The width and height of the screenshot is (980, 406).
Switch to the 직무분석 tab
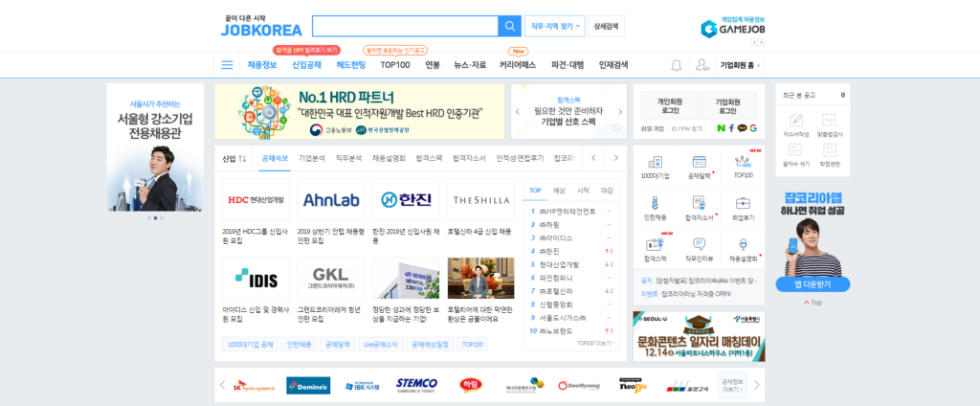348,158
